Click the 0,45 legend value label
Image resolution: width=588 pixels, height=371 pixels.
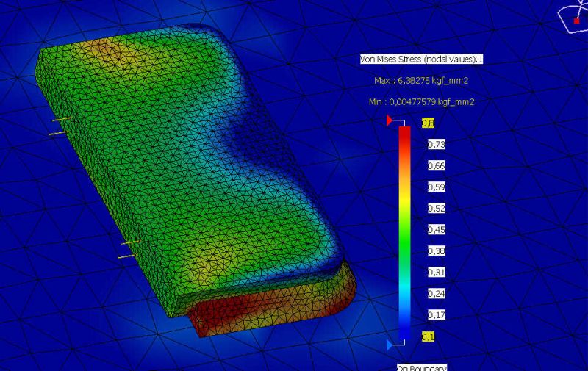coord(437,230)
